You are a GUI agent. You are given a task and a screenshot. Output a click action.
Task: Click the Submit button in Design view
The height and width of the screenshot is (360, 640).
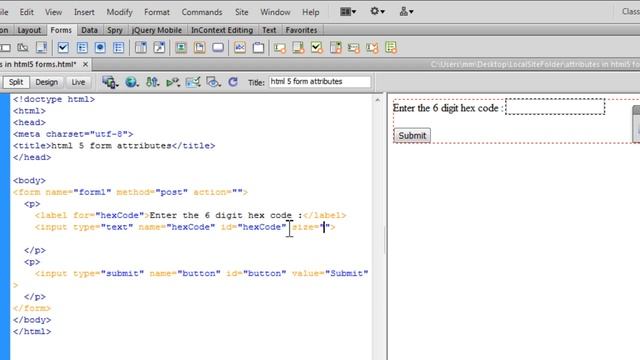[412, 136]
